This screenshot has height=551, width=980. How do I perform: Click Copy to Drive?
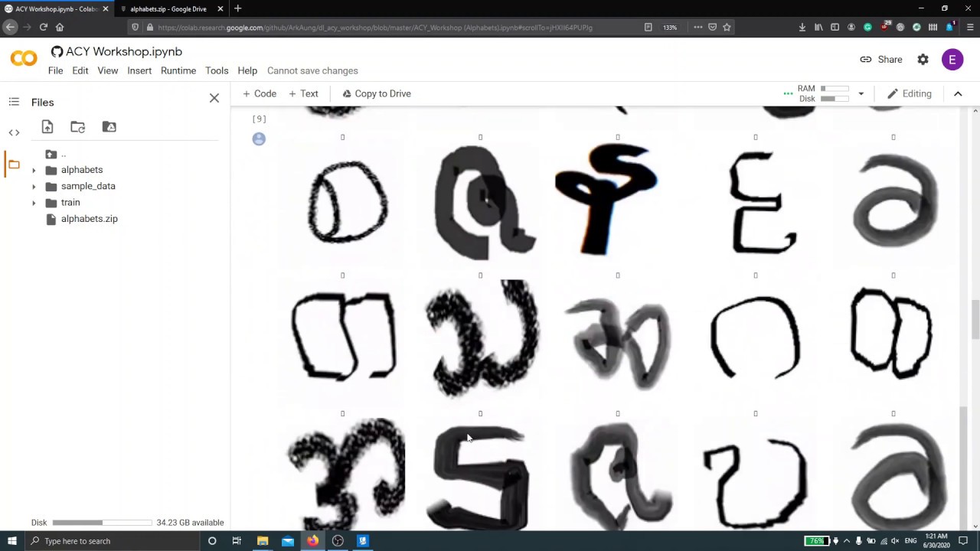click(x=377, y=93)
